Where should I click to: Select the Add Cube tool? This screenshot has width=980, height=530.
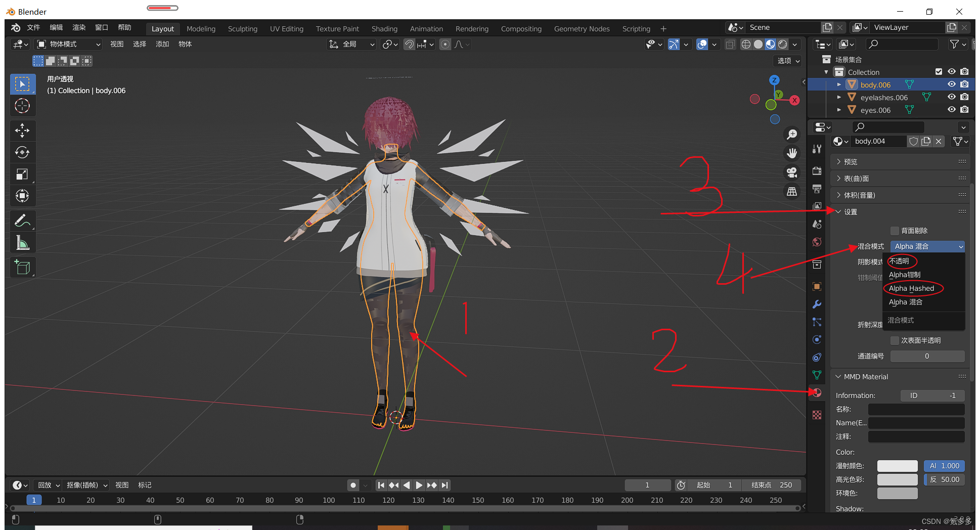tap(22, 268)
